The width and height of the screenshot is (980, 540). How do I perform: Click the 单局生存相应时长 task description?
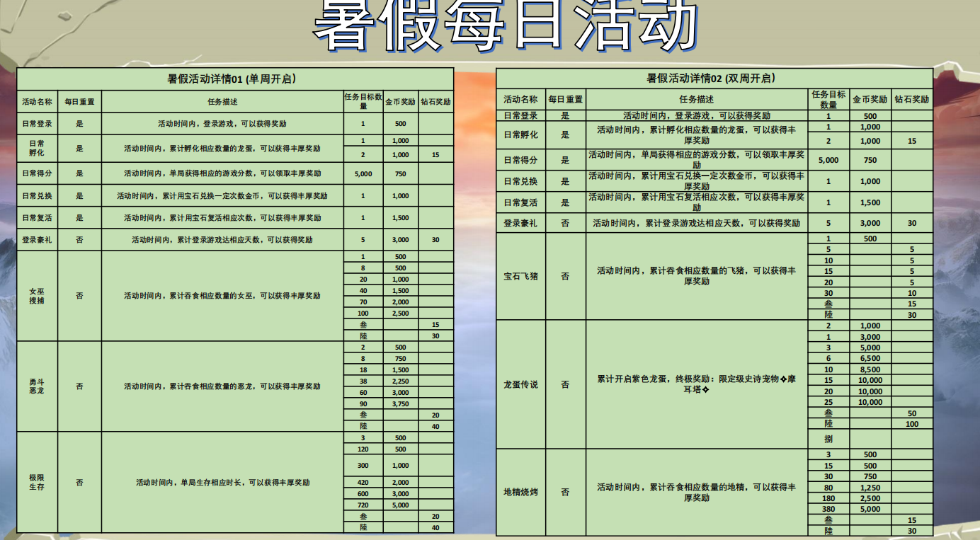(x=222, y=483)
